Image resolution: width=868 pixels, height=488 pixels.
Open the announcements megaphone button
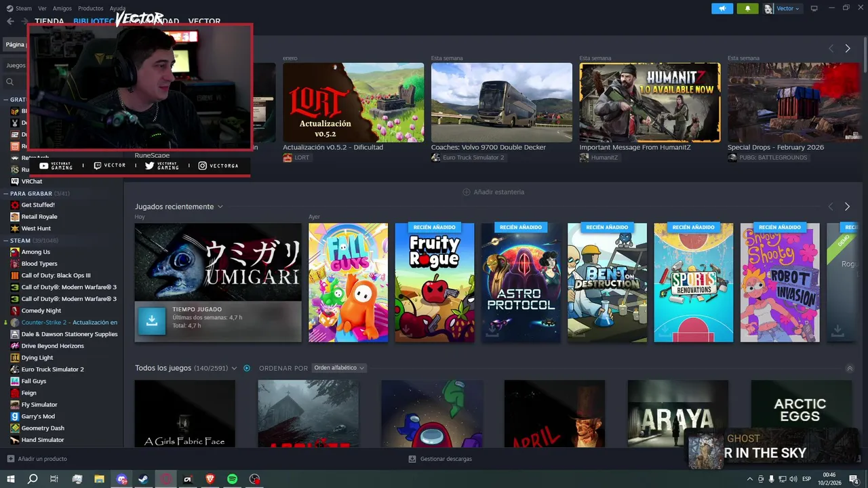(x=722, y=8)
